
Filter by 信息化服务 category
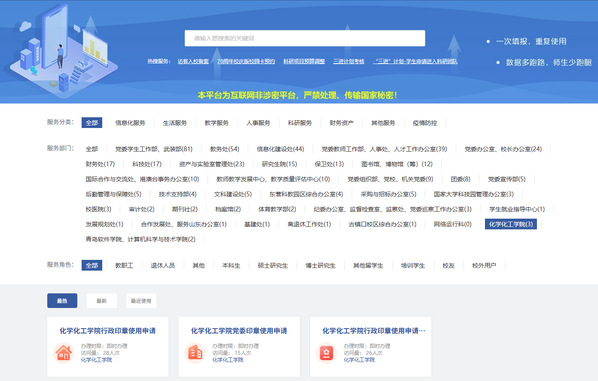pos(130,123)
